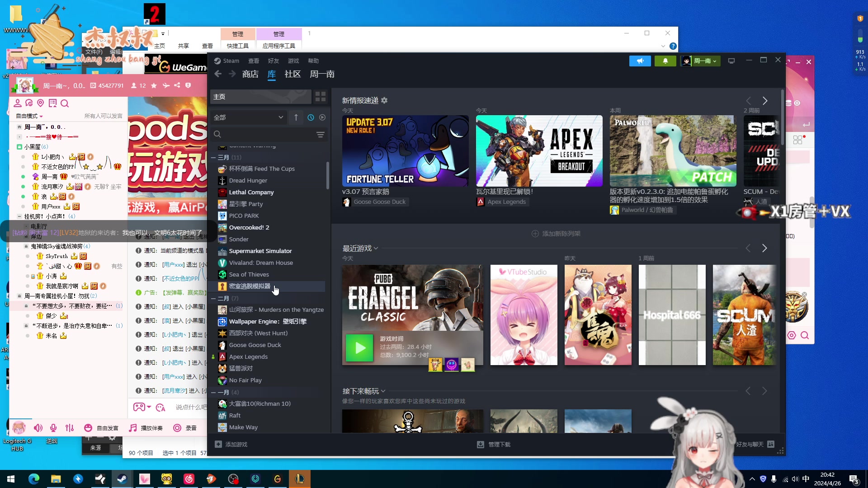Open 帮助 Help menu in Steam
This screenshot has height=488, width=868.
click(x=313, y=61)
